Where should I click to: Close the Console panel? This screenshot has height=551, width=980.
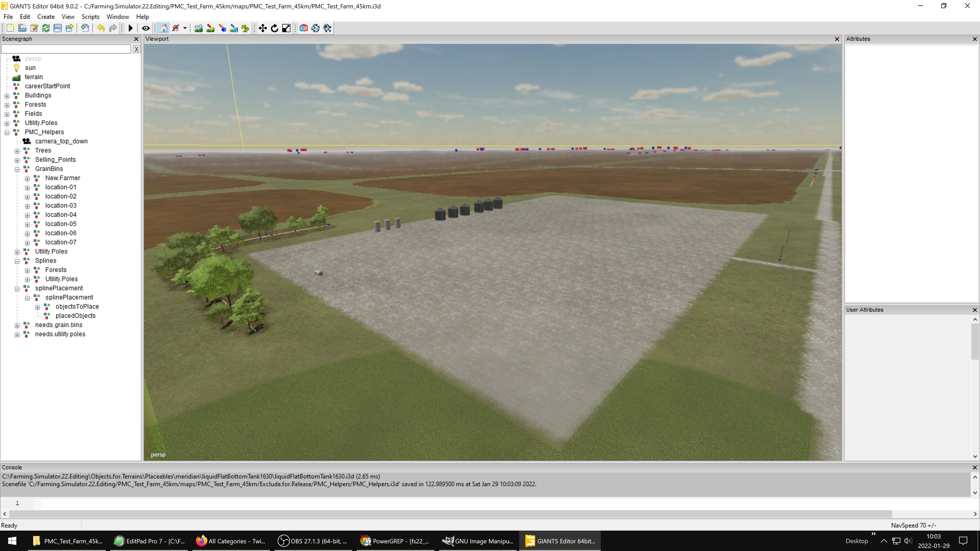click(x=975, y=467)
